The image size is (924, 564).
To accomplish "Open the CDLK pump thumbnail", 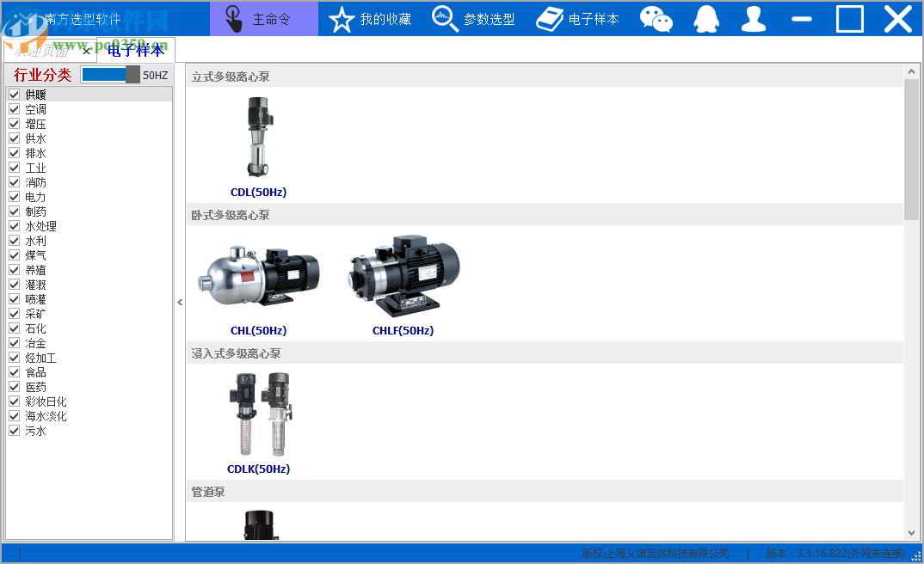I will click(x=260, y=414).
